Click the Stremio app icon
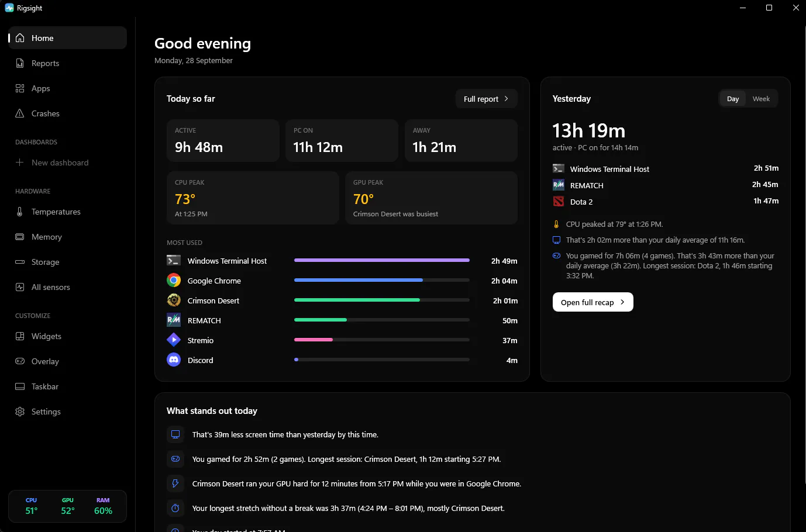 coord(174,340)
